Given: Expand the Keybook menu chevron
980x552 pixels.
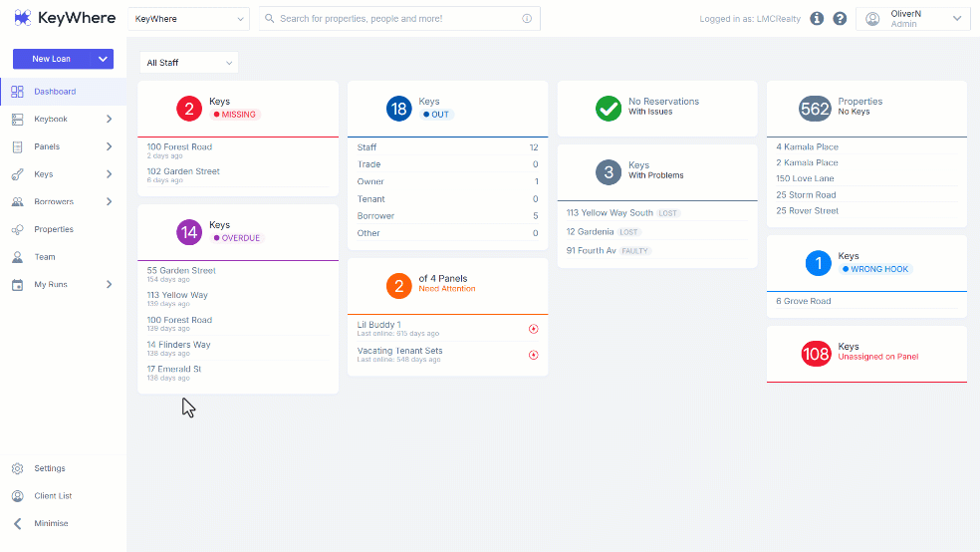Looking at the screenshot, I should click(x=109, y=119).
